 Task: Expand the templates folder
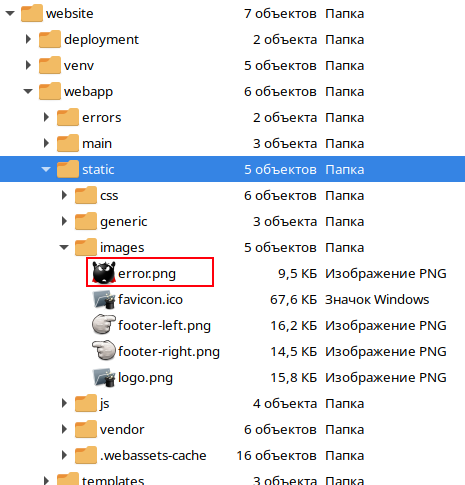coord(46,480)
